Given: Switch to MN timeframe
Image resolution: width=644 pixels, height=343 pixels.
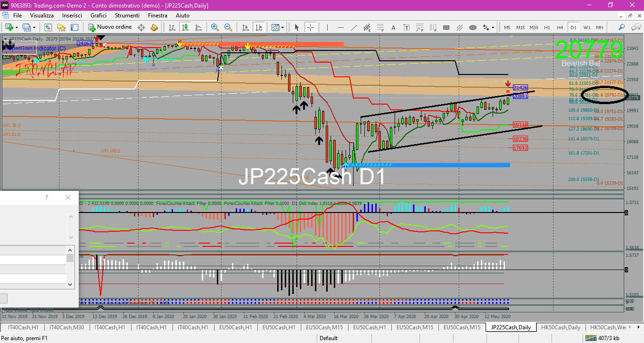Looking at the screenshot, I should pos(600,27).
